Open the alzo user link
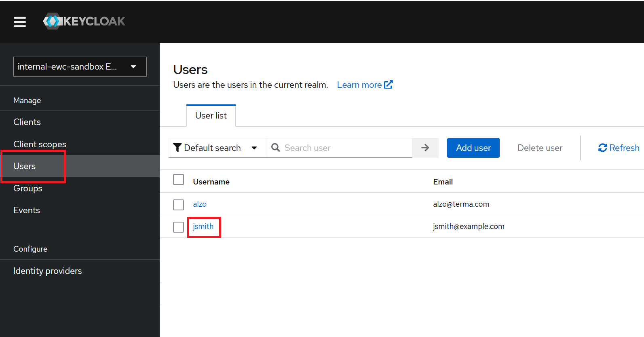Screen dimensions: 644x337 click(x=200, y=204)
